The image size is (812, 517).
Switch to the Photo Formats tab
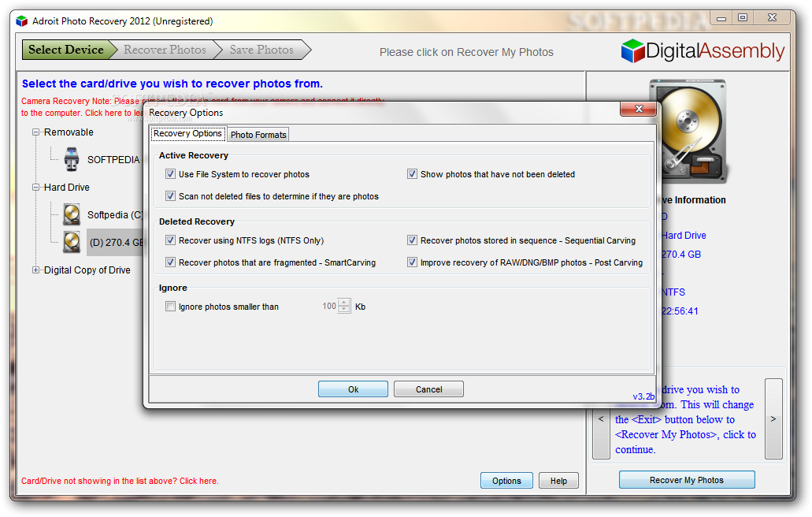coord(258,135)
